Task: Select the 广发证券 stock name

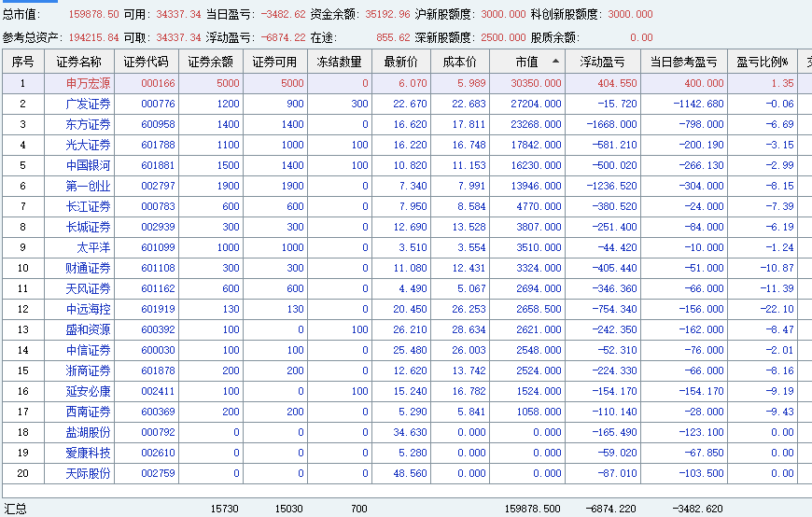Action: [x=88, y=105]
